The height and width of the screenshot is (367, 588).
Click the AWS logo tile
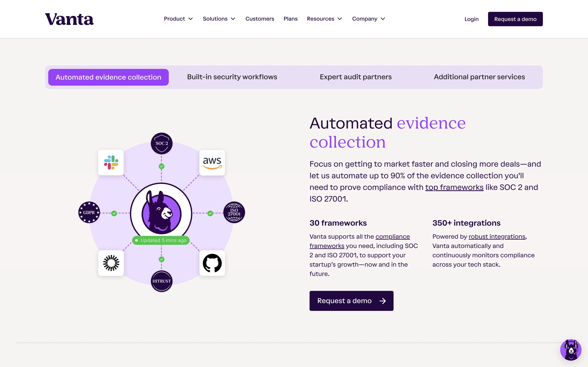click(212, 162)
